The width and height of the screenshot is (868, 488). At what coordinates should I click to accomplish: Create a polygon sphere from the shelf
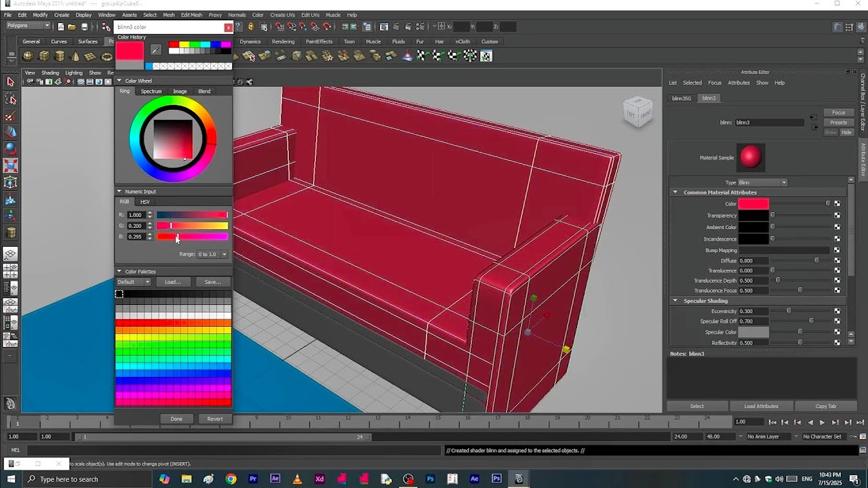[28, 56]
